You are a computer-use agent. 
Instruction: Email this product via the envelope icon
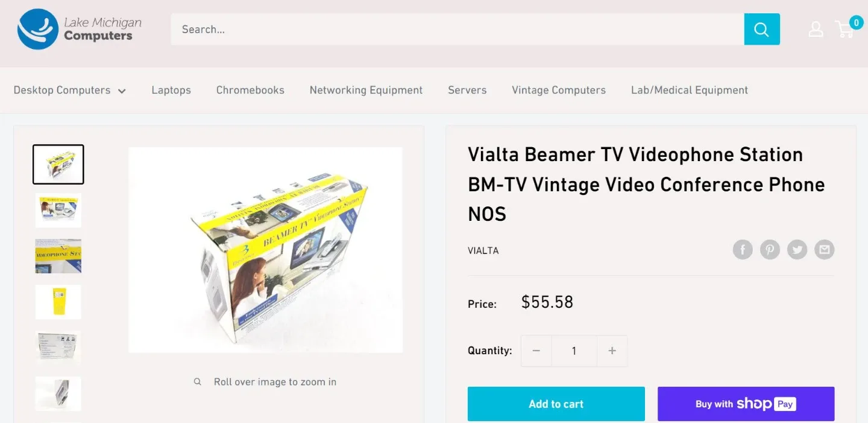[x=825, y=249]
